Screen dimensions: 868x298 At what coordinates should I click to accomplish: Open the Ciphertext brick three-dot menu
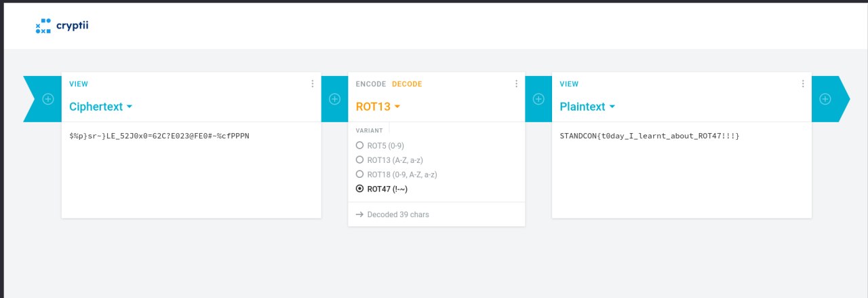[313, 83]
